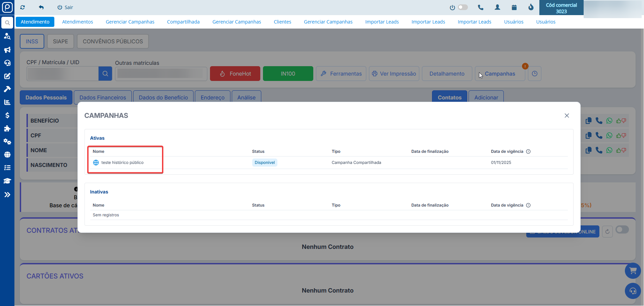Click the Sair logout link
The width and height of the screenshot is (644, 306).
pos(65,7)
